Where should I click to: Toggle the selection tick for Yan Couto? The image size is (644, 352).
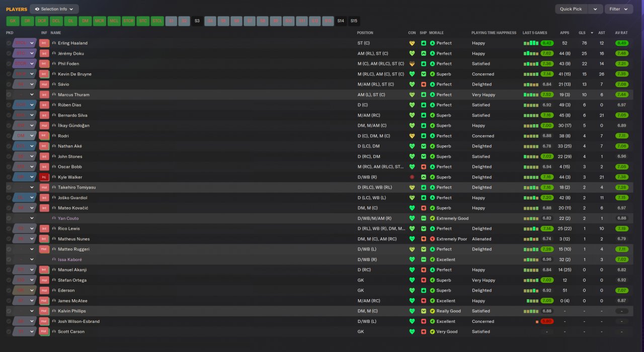click(9, 218)
